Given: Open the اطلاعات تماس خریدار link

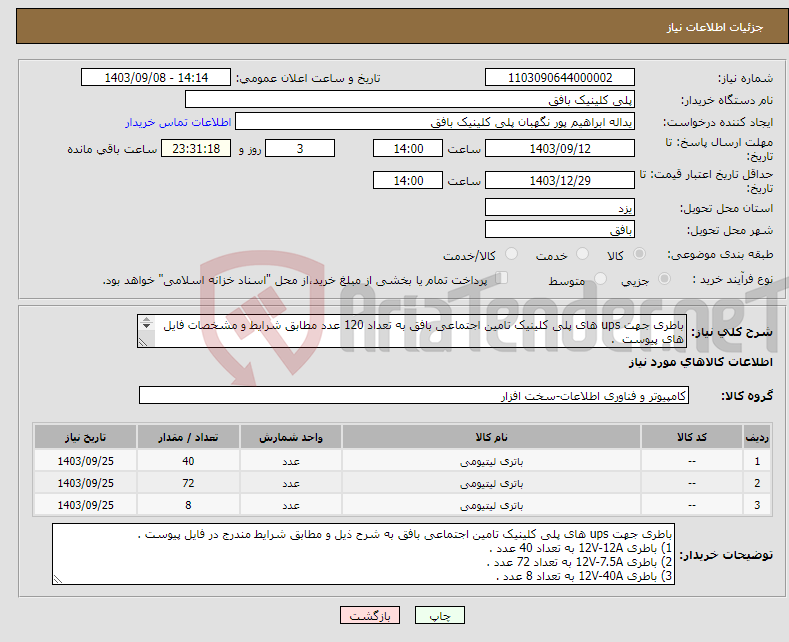Looking at the screenshot, I should click(178, 122).
